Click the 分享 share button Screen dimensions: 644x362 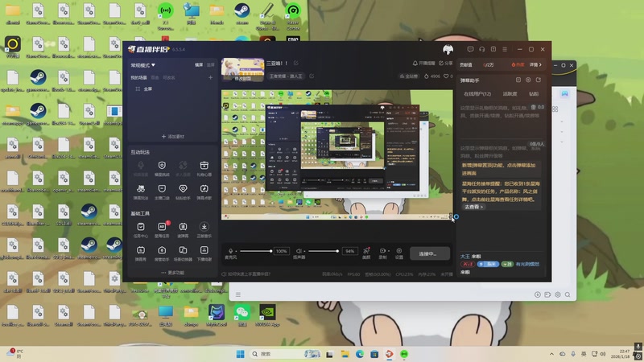click(446, 64)
